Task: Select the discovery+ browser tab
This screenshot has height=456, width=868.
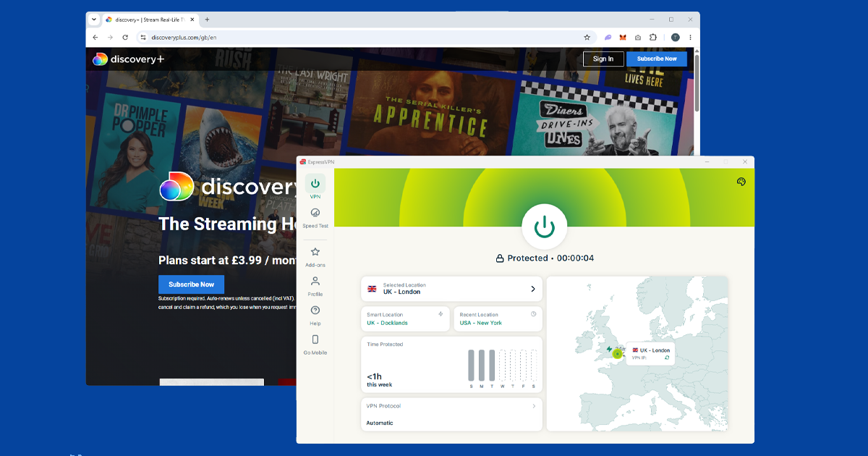Action: point(150,20)
